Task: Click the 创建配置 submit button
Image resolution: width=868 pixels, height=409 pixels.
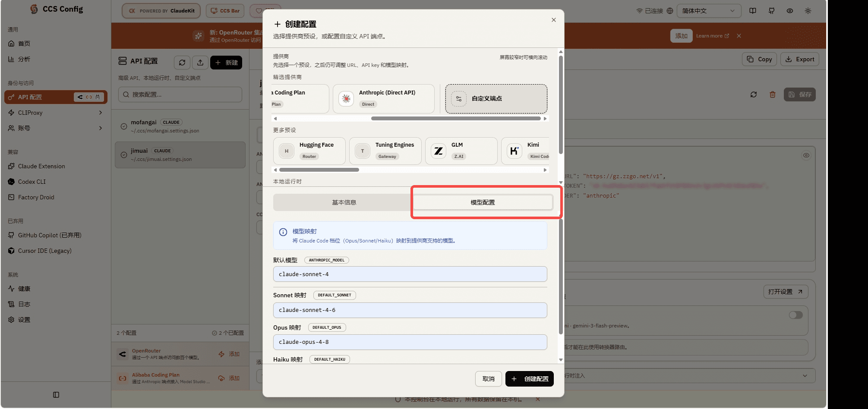Action: coord(530,379)
